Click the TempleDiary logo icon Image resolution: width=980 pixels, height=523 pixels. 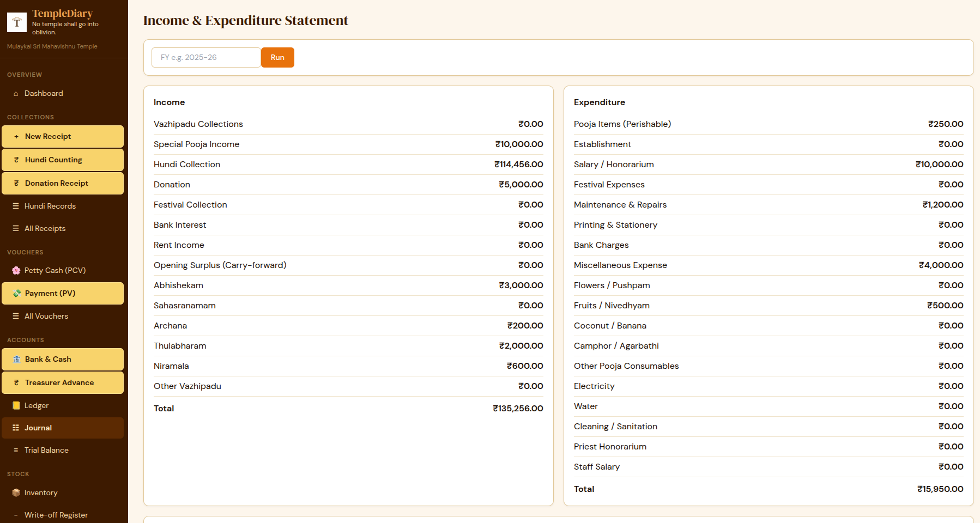pos(17,22)
